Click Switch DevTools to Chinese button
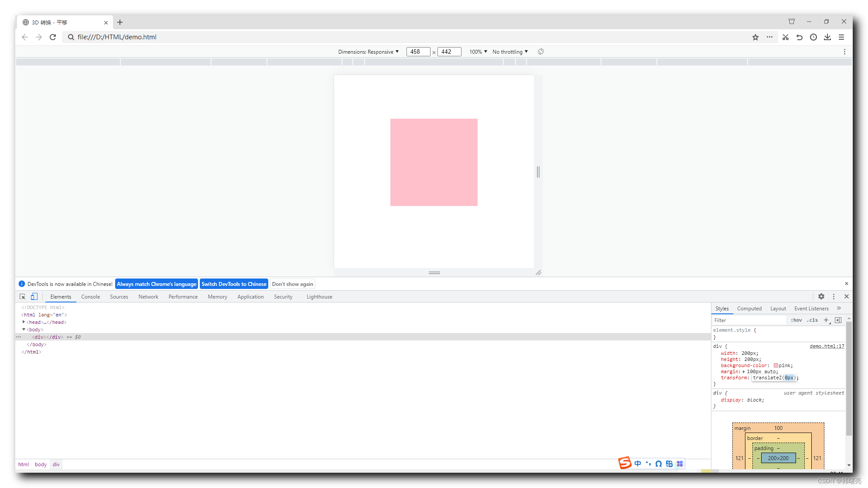The image size is (868, 488). click(234, 284)
